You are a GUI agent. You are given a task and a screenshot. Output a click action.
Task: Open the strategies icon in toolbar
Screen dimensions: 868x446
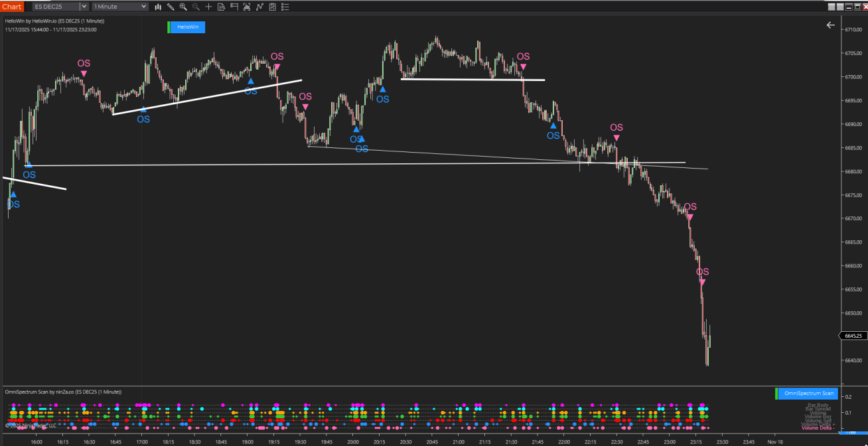point(259,7)
